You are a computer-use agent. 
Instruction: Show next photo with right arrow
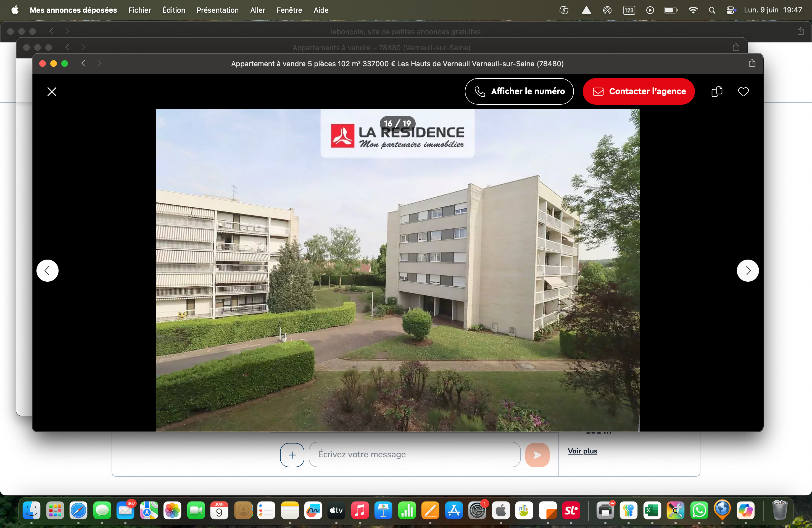coord(748,271)
